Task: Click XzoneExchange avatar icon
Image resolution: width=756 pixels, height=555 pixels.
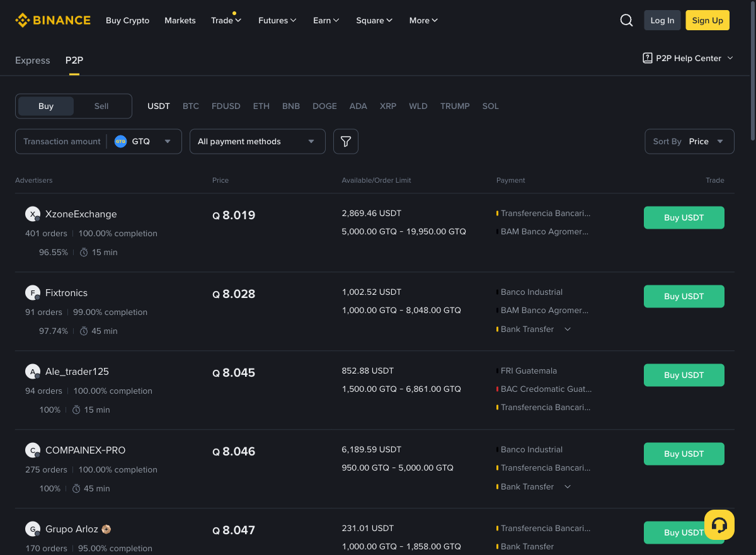Action: tap(33, 214)
